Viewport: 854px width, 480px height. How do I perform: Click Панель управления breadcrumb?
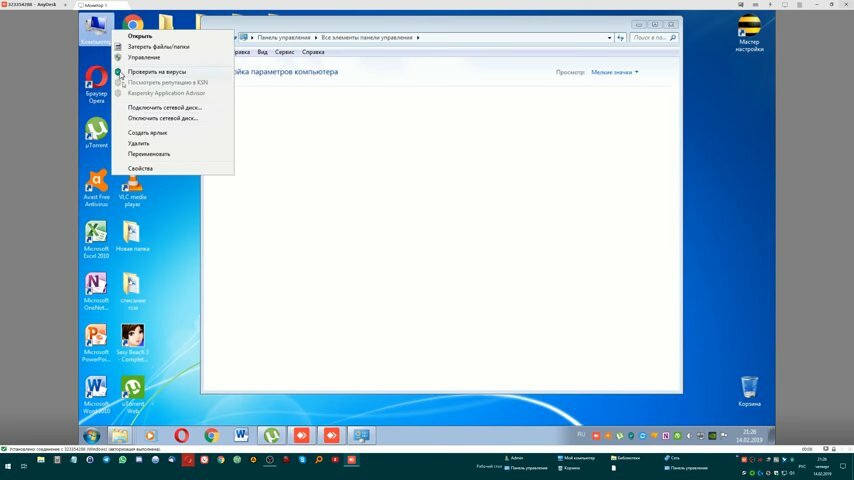click(x=284, y=38)
